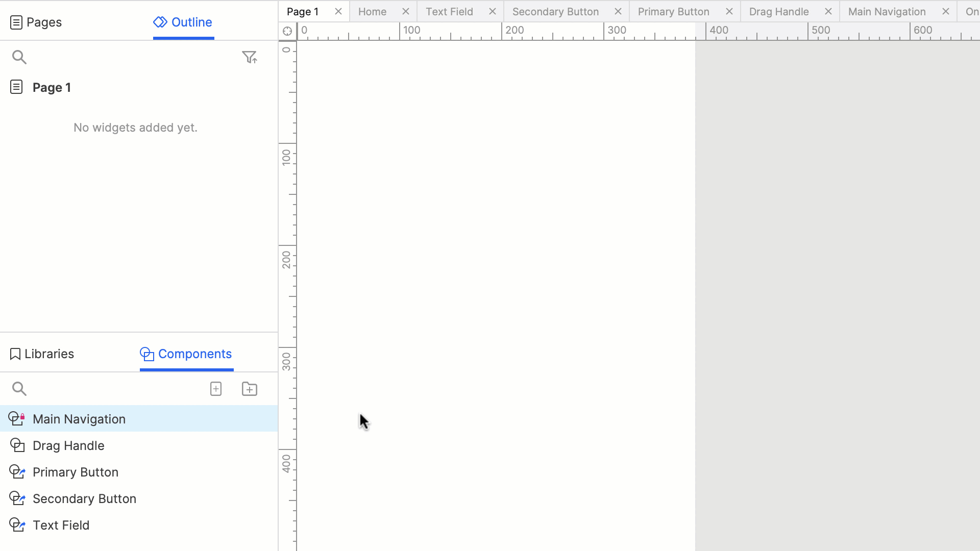The width and height of the screenshot is (980, 551).
Task: Select the Primary Button component
Action: [x=76, y=472]
